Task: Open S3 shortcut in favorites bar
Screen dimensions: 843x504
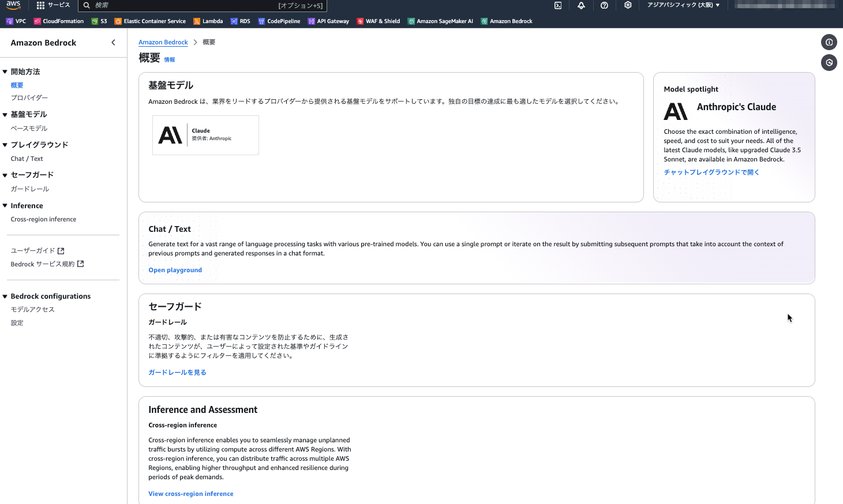Action: (x=99, y=21)
